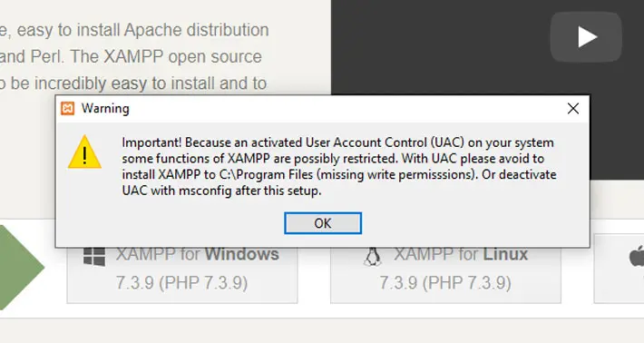Click the dark video thumbnail area

(x=487, y=47)
